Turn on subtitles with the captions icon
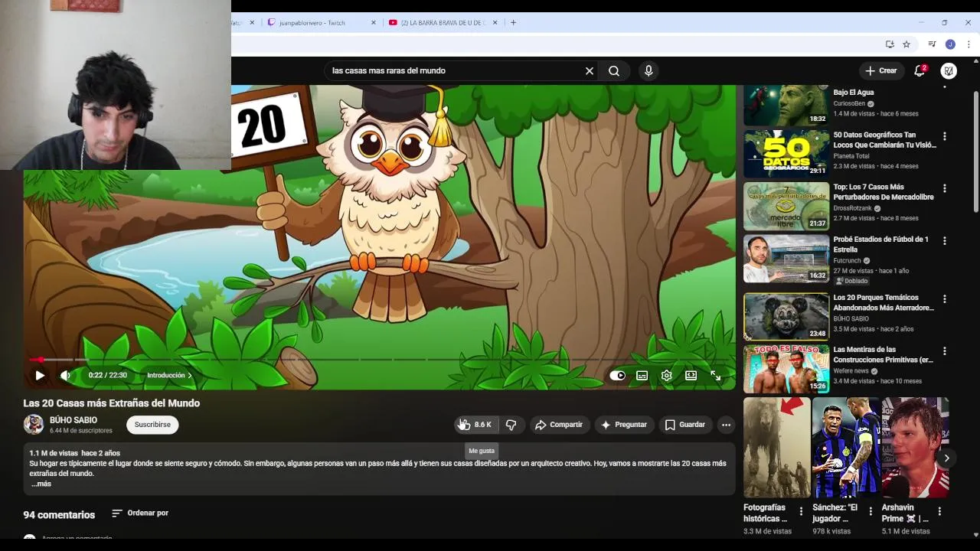 point(642,376)
